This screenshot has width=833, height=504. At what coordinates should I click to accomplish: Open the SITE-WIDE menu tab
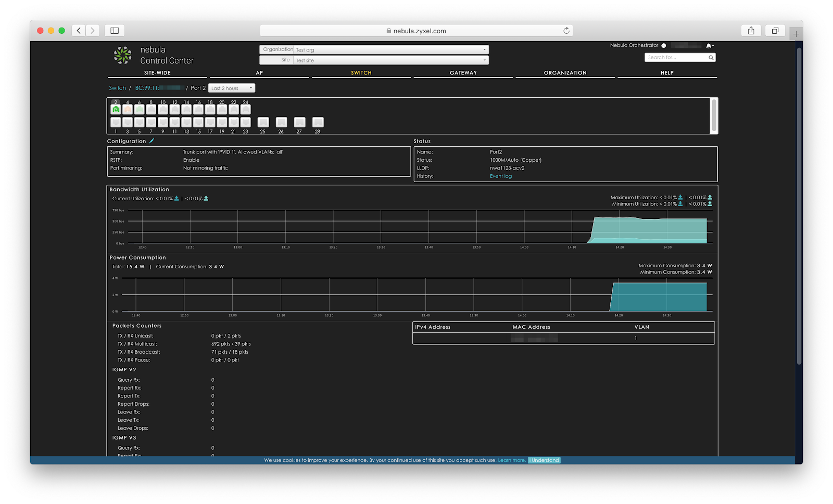pos(157,73)
